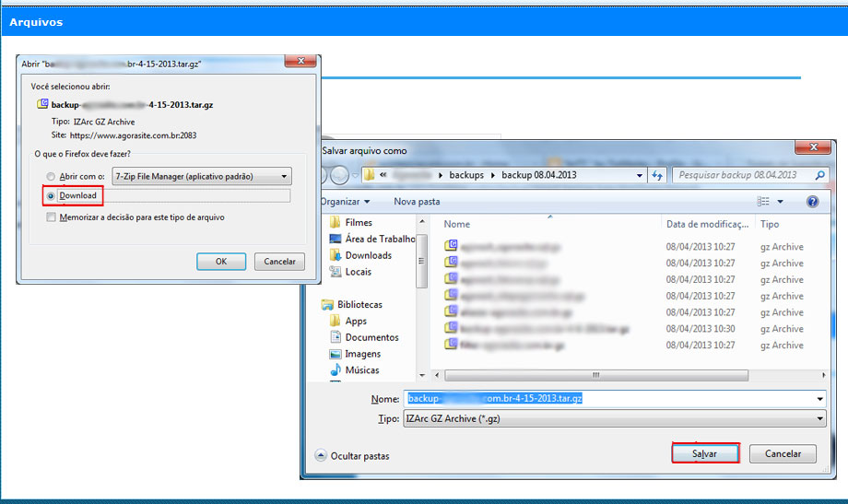This screenshot has height=504, width=848.
Task: Create a new folder with Nova pasta
Action: point(417,201)
